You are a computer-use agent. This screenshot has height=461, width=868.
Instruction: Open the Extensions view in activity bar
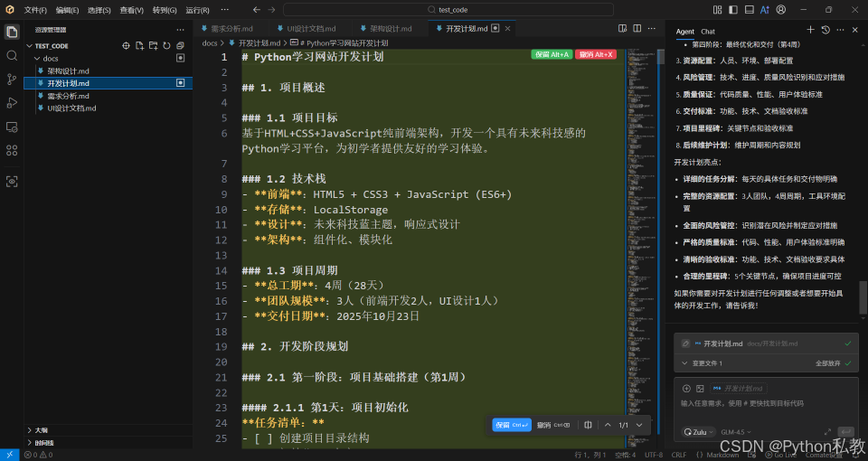(x=12, y=150)
